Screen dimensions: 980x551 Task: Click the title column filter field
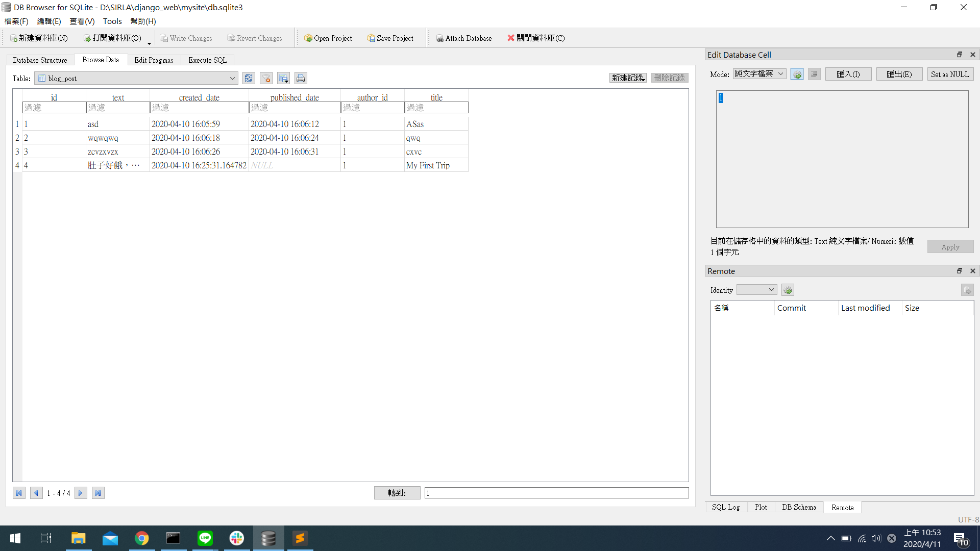(436, 108)
